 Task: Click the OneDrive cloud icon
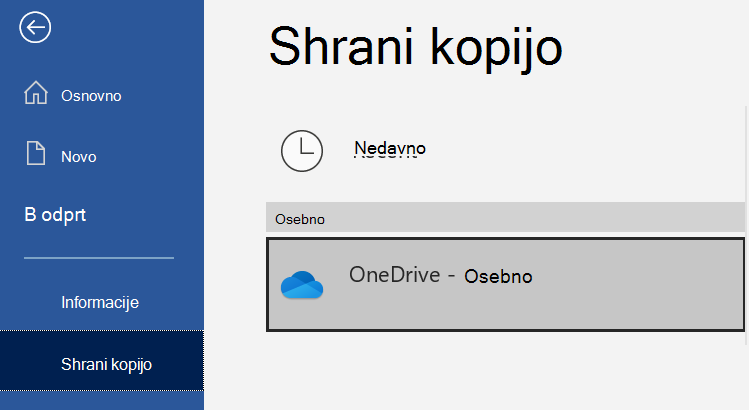click(x=302, y=284)
